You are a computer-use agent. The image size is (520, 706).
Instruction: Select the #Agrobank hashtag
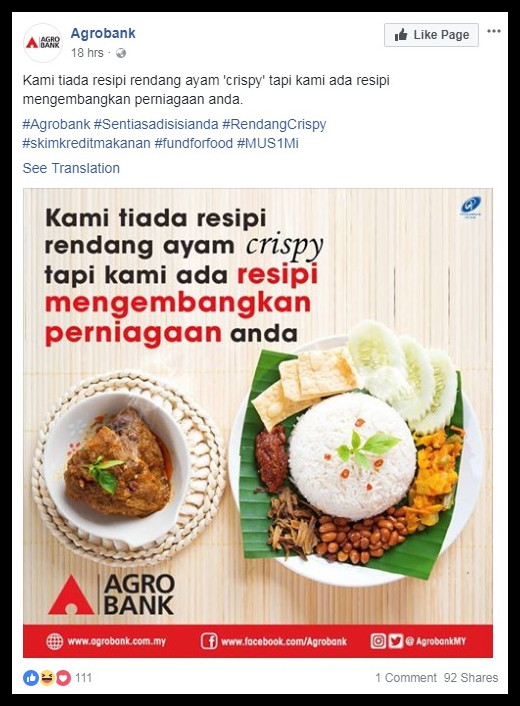pos(56,124)
